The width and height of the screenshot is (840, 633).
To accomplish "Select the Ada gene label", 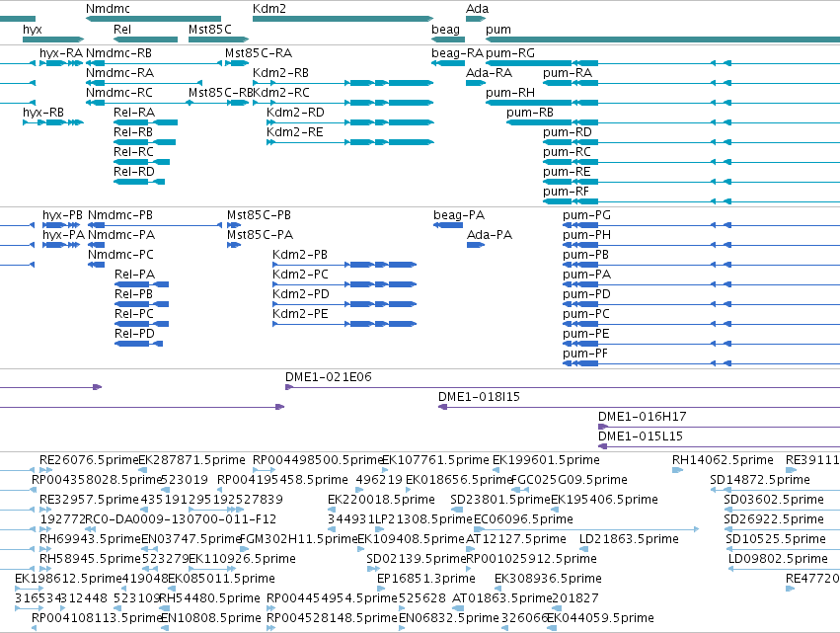I will (x=477, y=9).
